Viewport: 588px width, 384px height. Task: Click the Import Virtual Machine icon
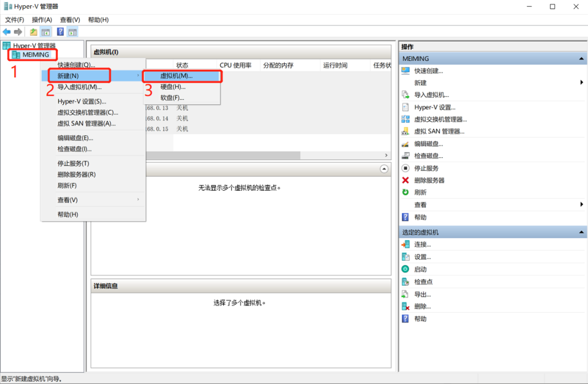(x=405, y=95)
